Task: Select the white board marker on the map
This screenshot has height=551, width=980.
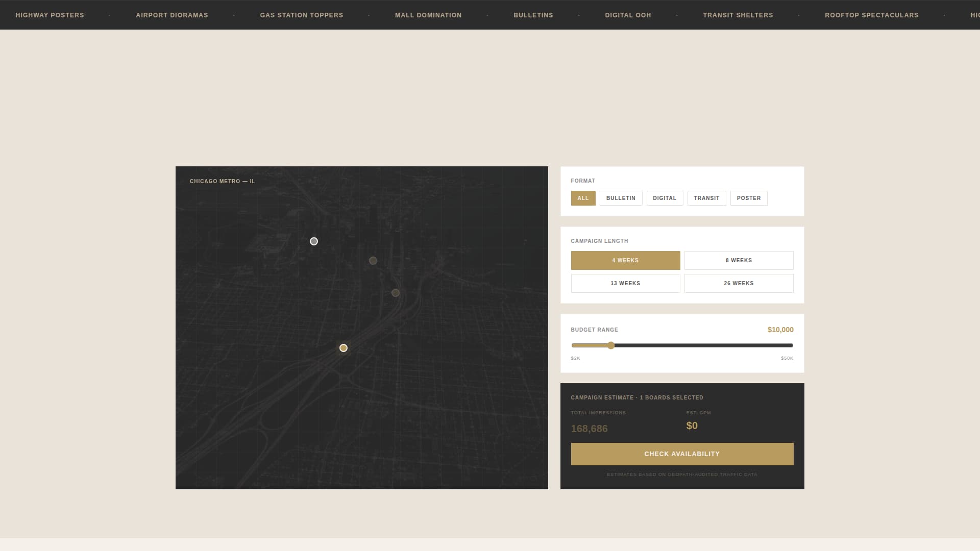Action: tap(314, 241)
